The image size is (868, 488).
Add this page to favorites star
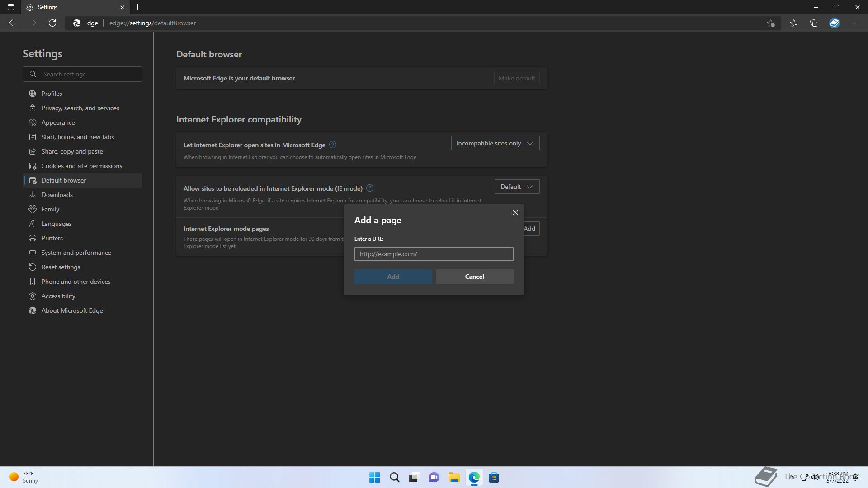click(x=771, y=23)
